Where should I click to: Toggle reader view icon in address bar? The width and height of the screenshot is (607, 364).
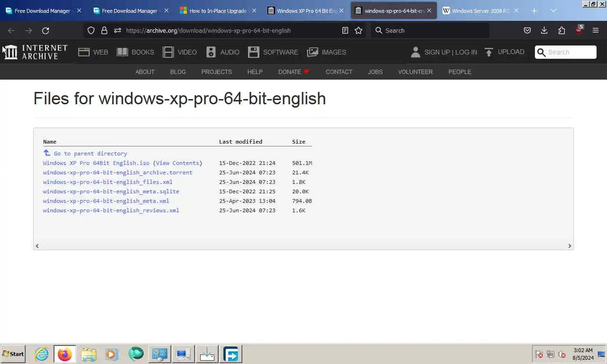point(345,30)
